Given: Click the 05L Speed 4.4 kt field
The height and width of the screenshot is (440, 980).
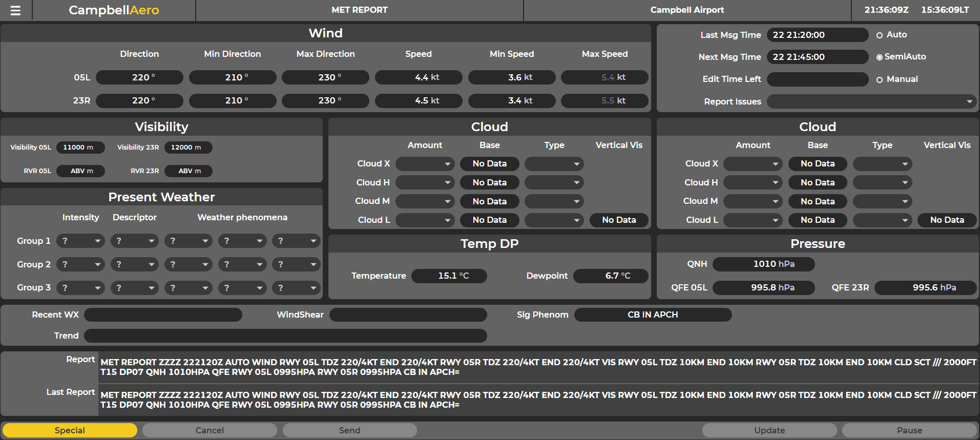Looking at the screenshot, I should coord(419,77).
